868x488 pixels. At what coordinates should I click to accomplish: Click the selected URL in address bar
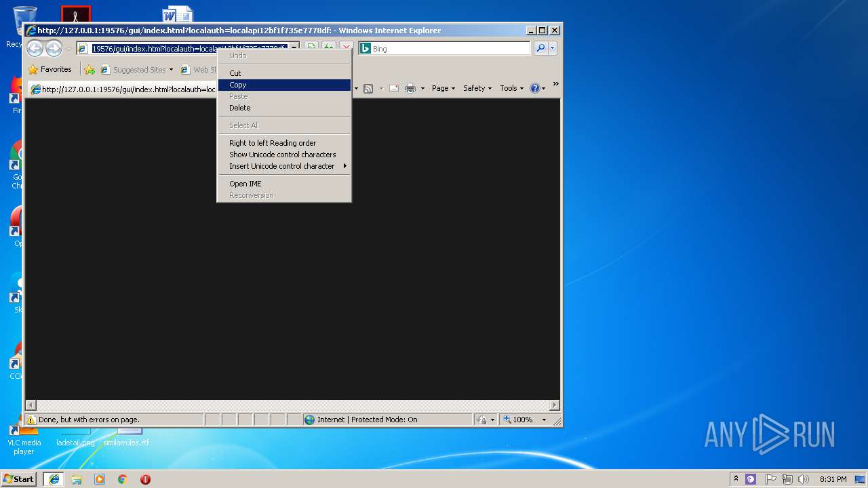pyautogui.click(x=190, y=48)
